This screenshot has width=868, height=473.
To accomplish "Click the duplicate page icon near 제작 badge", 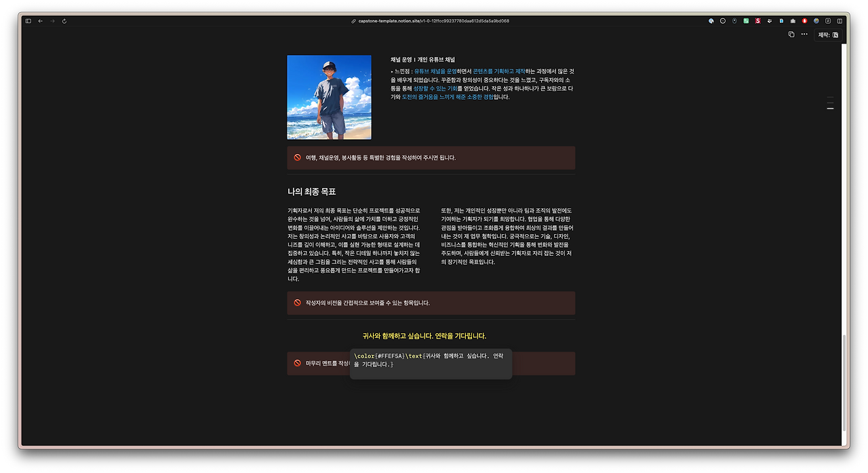I will tap(791, 34).
